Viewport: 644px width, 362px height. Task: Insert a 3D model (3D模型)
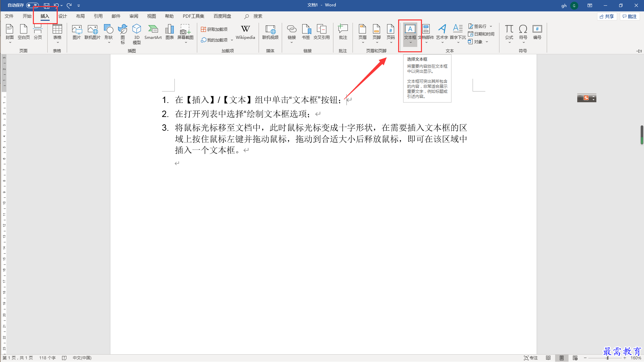(137, 34)
